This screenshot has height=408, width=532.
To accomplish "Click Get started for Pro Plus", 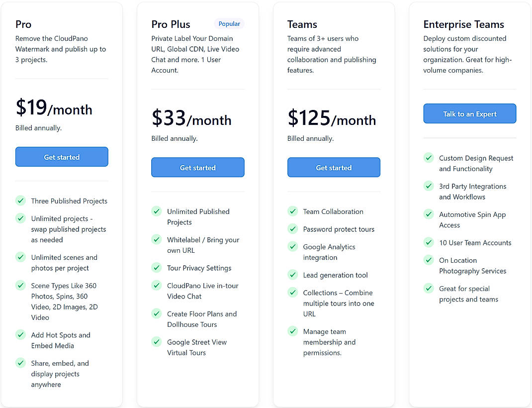I will [197, 167].
